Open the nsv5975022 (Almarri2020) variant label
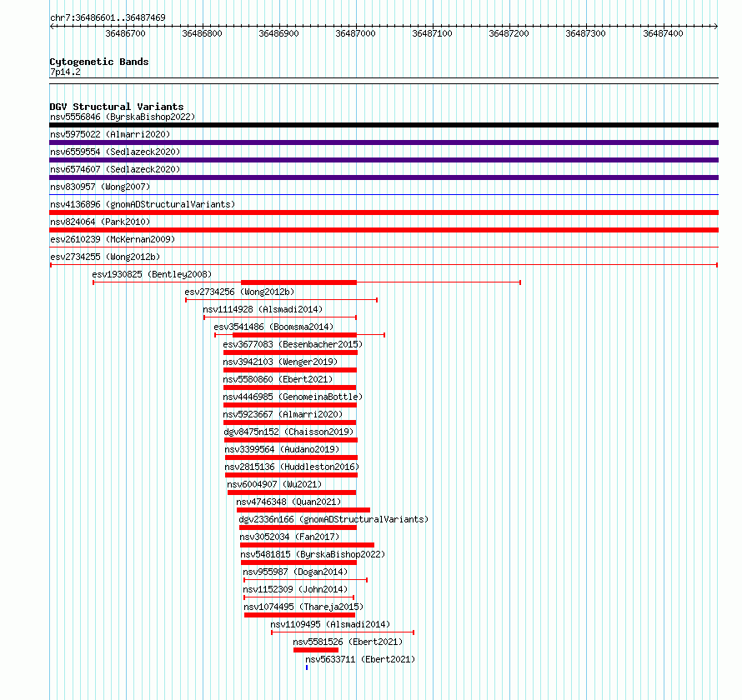 110,134
